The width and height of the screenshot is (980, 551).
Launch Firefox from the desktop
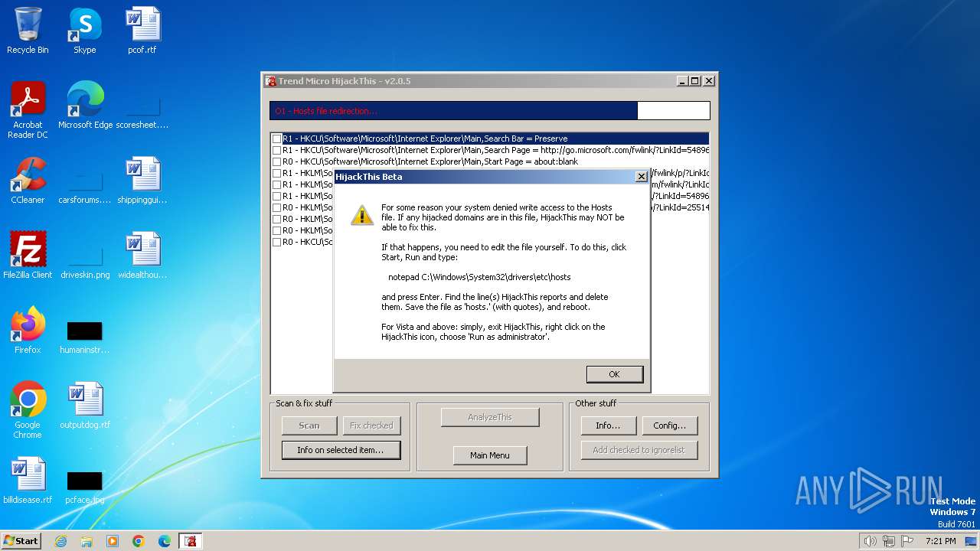click(28, 330)
